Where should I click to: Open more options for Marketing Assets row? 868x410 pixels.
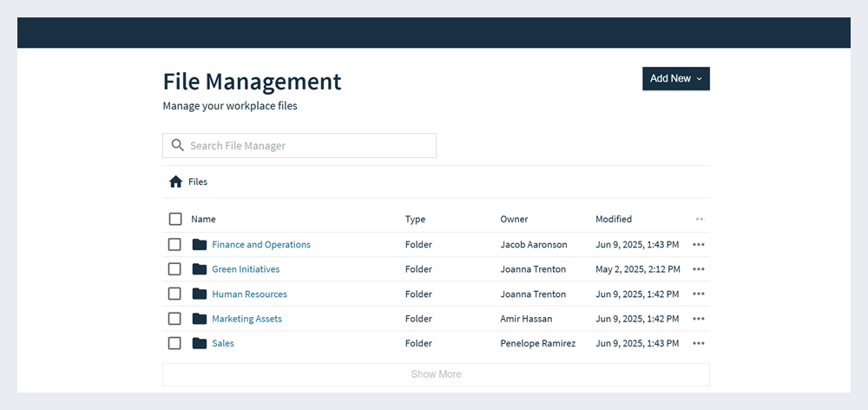pos(699,319)
